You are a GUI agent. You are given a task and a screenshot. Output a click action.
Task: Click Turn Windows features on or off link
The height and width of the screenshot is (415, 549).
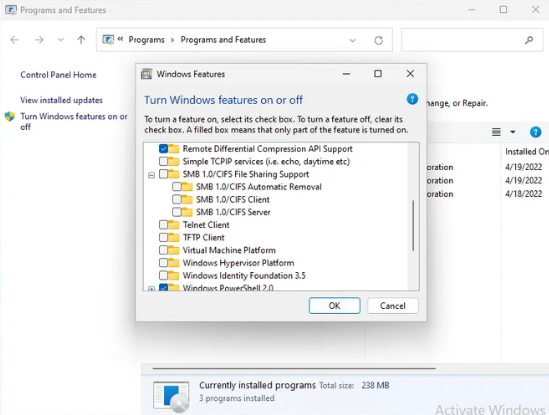coord(74,122)
